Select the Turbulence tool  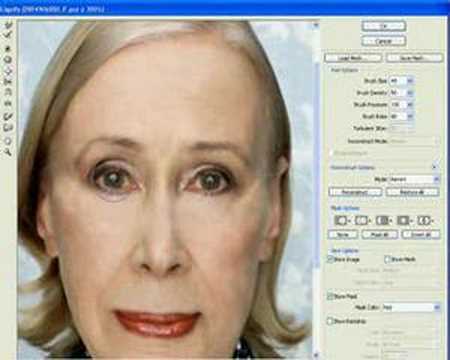click(x=8, y=104)
